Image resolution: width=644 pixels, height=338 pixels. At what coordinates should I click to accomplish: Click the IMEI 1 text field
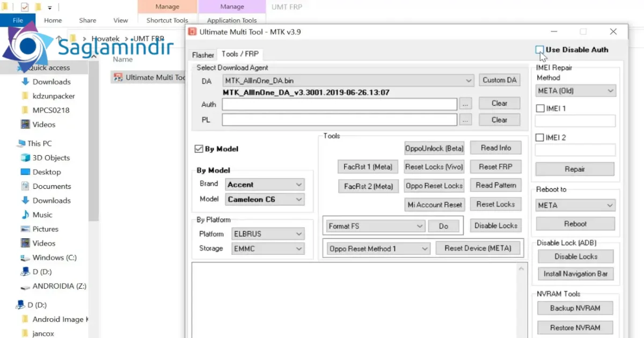(575, 121)
